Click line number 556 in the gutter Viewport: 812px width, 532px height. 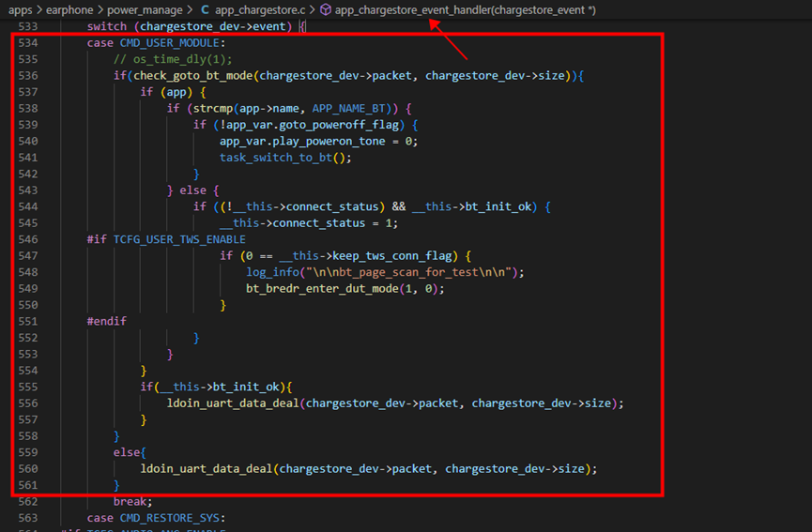pos(28,403)
